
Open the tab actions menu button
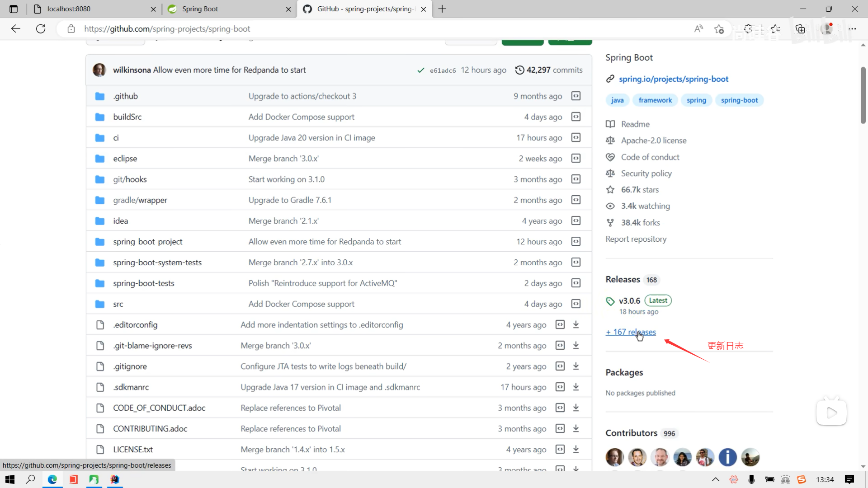(14, 9)
